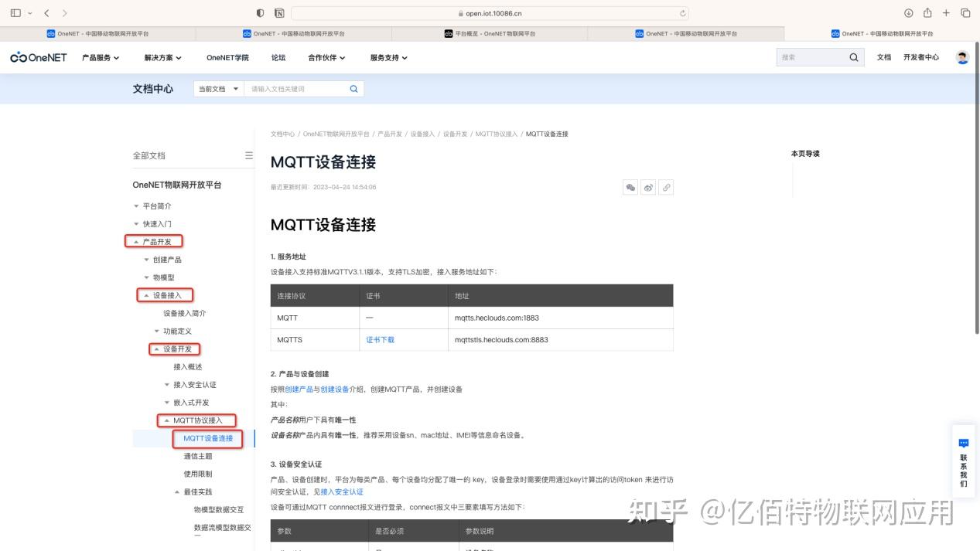Share the article via Weibo icon
Viewport: 980px width, 551px height.
(x=648, y=187)
